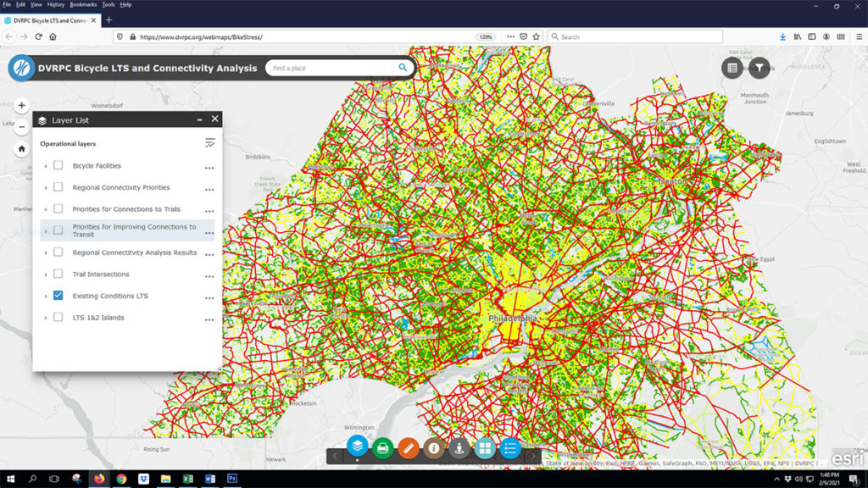Viewport: 868px width, 488px height.
Task: Open options menu for Bicycle Facilities layer
Action: coord(209,166)
